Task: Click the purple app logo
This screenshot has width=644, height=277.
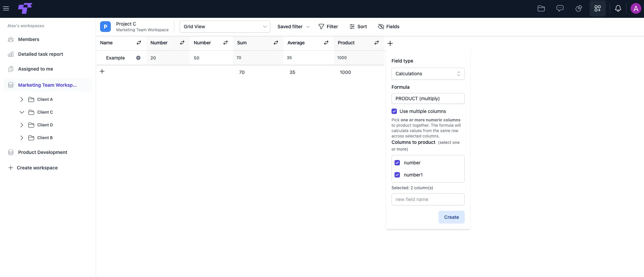Action: (x=25, y=8)
